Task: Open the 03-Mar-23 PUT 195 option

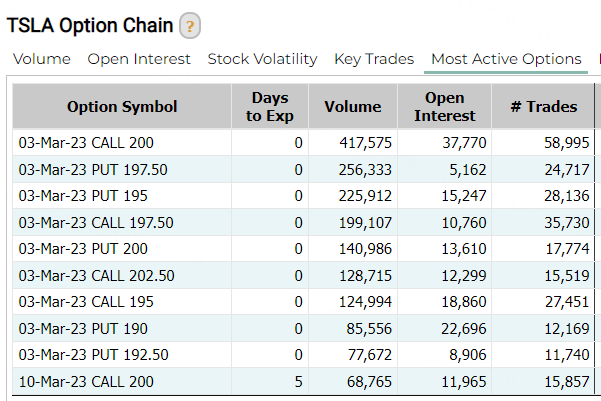Action: pyautogui.click(x=80, y=195)
